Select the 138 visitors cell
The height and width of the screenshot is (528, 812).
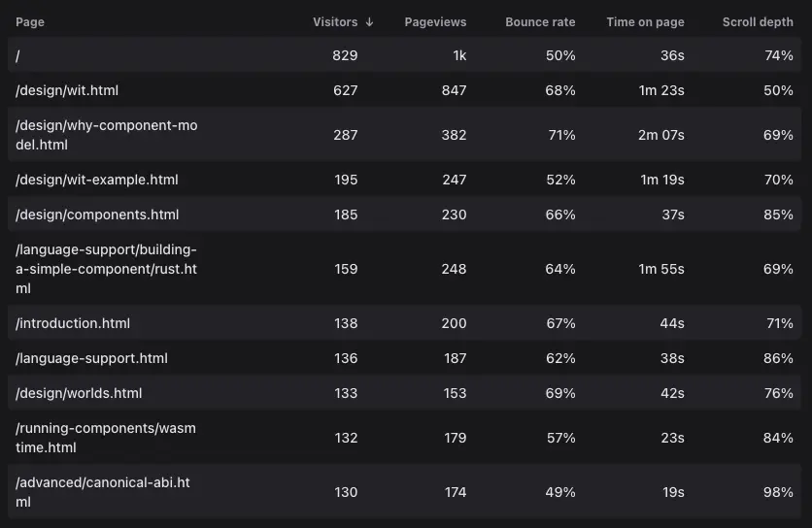[x=346, y=323]
